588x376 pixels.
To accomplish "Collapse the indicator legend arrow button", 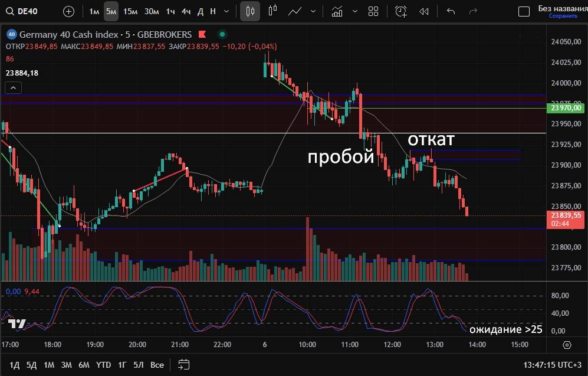I will tap(14, 88).
